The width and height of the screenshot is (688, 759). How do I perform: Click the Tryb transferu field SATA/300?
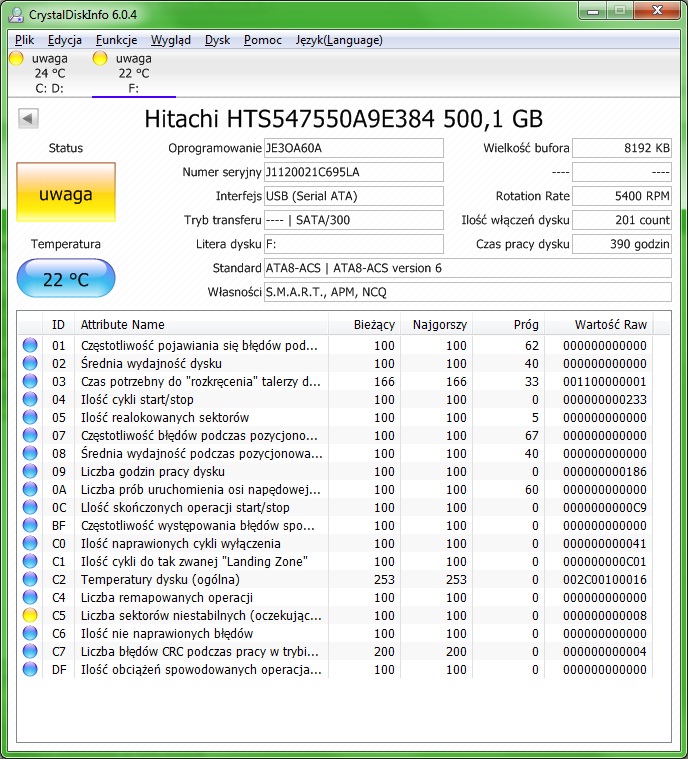pyautogui.click(x=353, y=220)
